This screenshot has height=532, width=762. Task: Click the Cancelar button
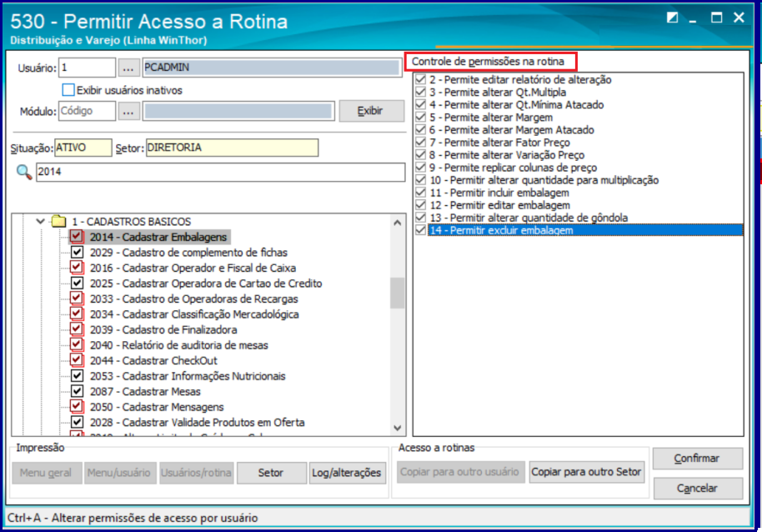(697, 489)
